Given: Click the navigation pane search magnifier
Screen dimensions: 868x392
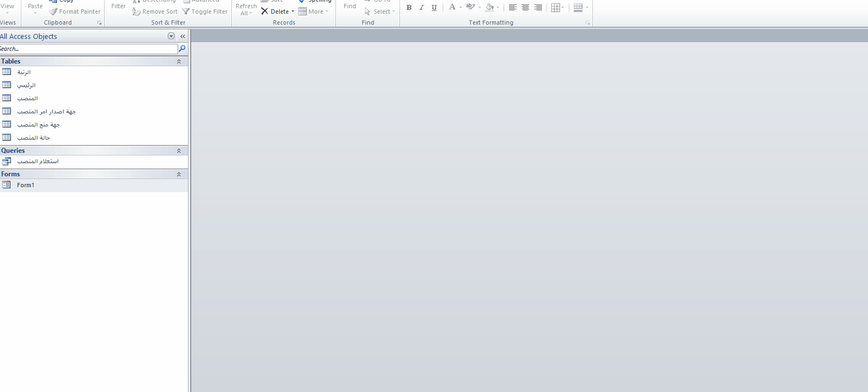Looking at the screenshot, I should pyautogui.click(x=182, y=49).
